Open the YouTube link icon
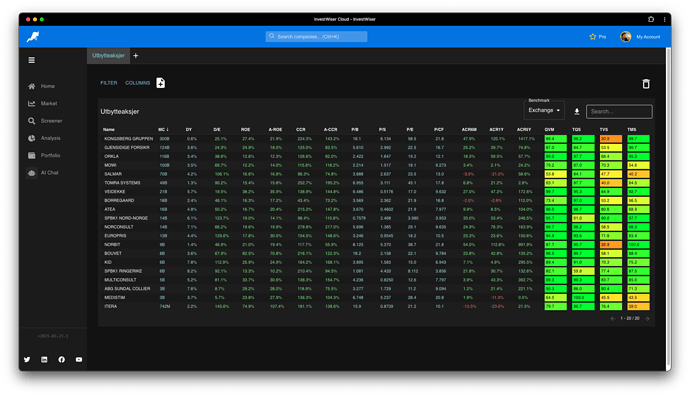 click(79, 359)
